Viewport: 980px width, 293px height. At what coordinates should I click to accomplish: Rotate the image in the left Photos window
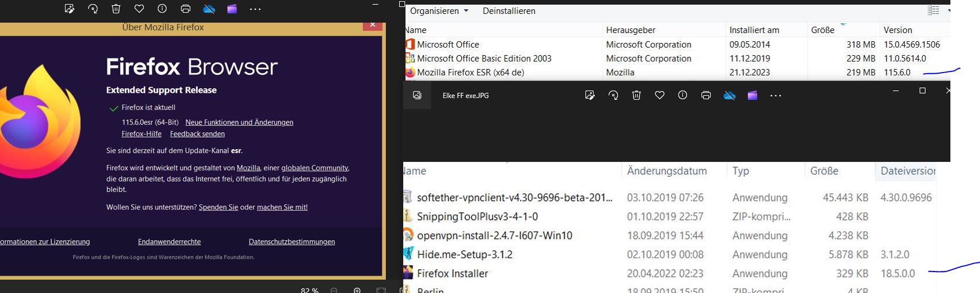click(93, 9)
